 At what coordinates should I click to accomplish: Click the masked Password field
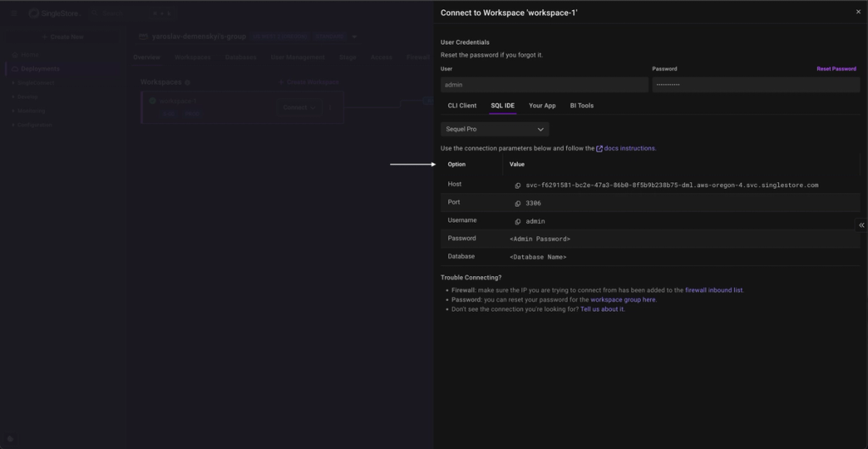(x=755, y=85)
